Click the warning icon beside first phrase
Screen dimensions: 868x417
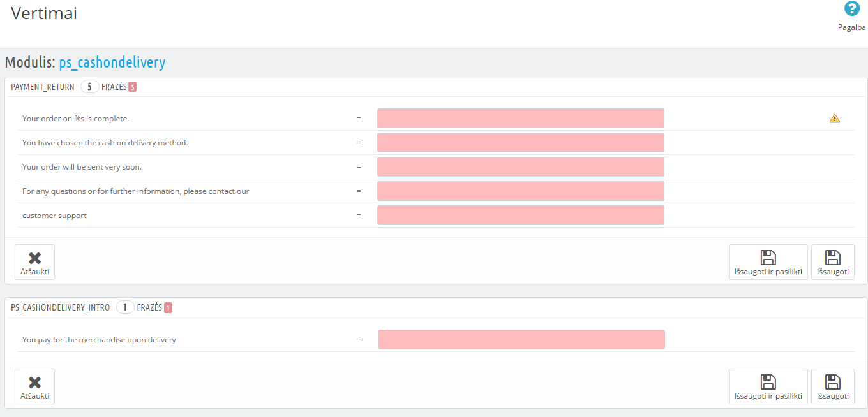[x=835, y=118]
